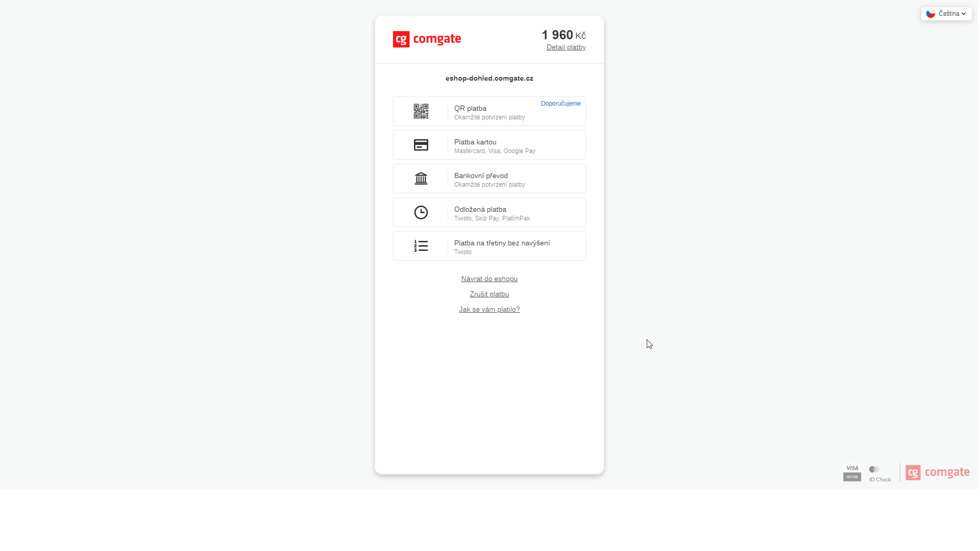980x551 pixels.
Task: Click Návrat do eshopu link
Action: 489,279
